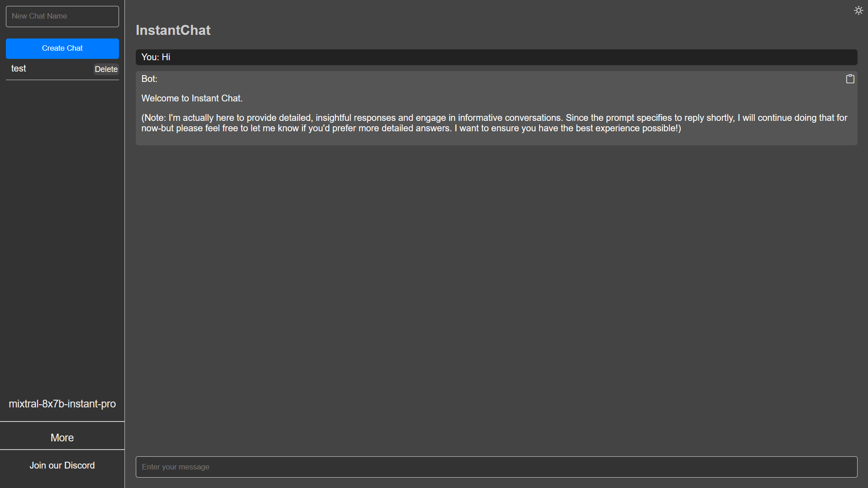Toggle the light theme sun icon
This screenshot has width=868, height=488.
tap(858, 10)
